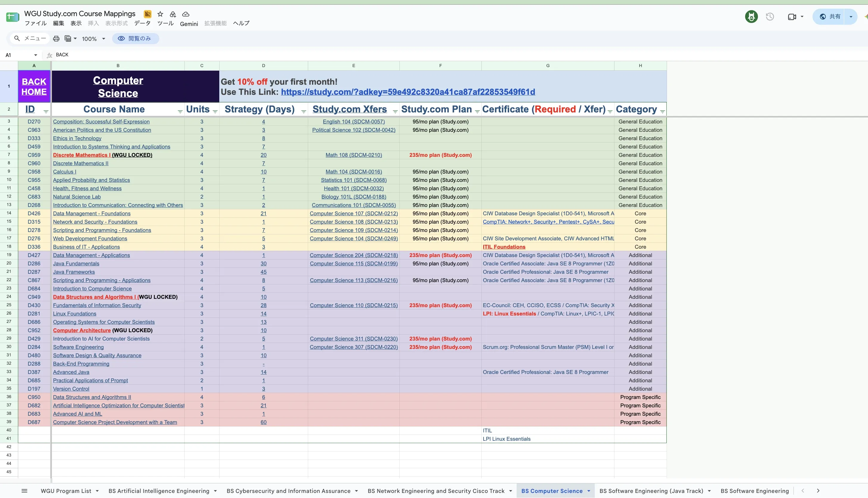Select LPI Linux Essentials cell in row 41
Image resolution: width=868 pixels, height=498 pixels.
click(548, 439)
